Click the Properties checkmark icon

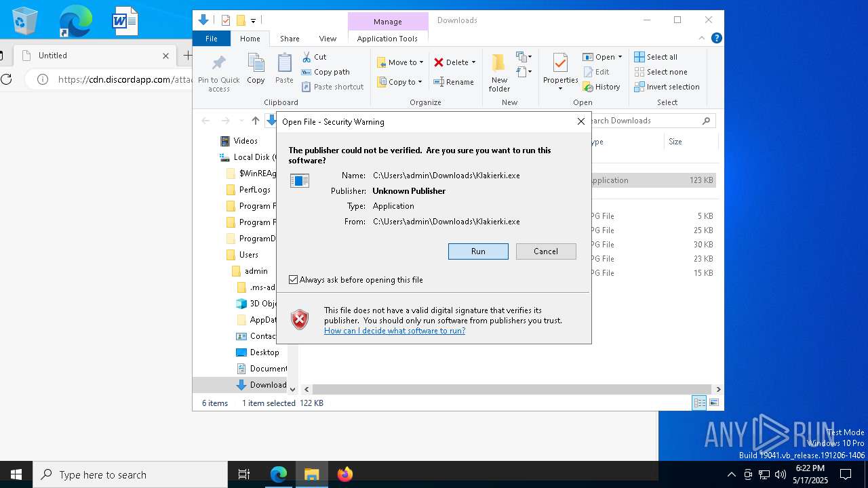[560, 64]
